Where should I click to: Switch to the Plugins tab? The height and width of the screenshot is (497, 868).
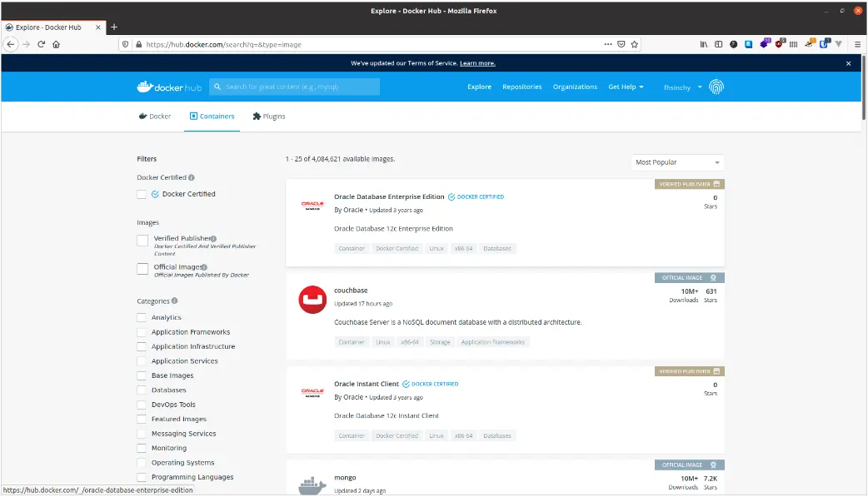click(268, 117)
